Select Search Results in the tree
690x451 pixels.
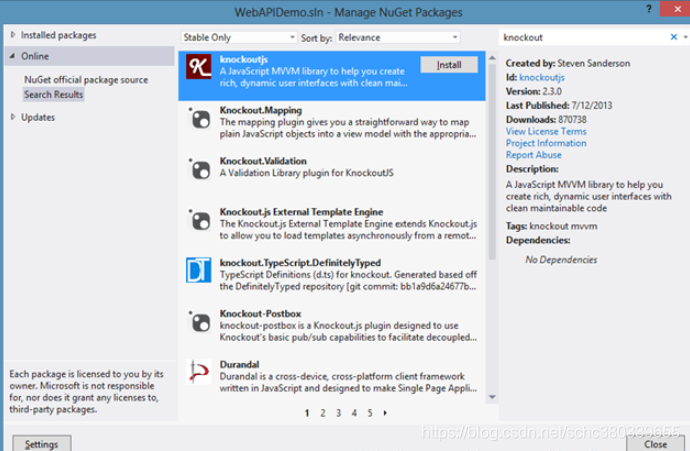53,94
